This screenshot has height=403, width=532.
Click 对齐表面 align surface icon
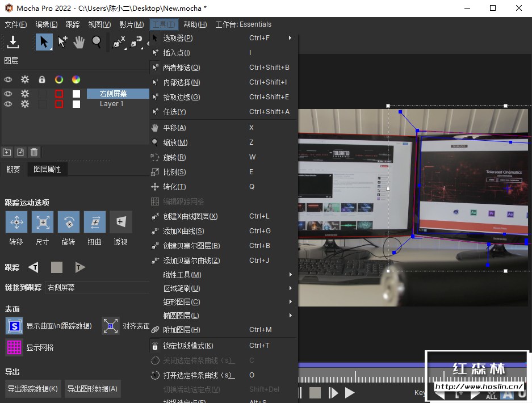[111, 326]
